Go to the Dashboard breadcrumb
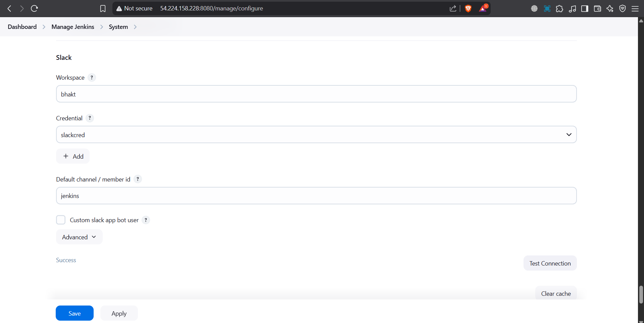The width and height of the screenshot is (644, 323). click(22, 27)
